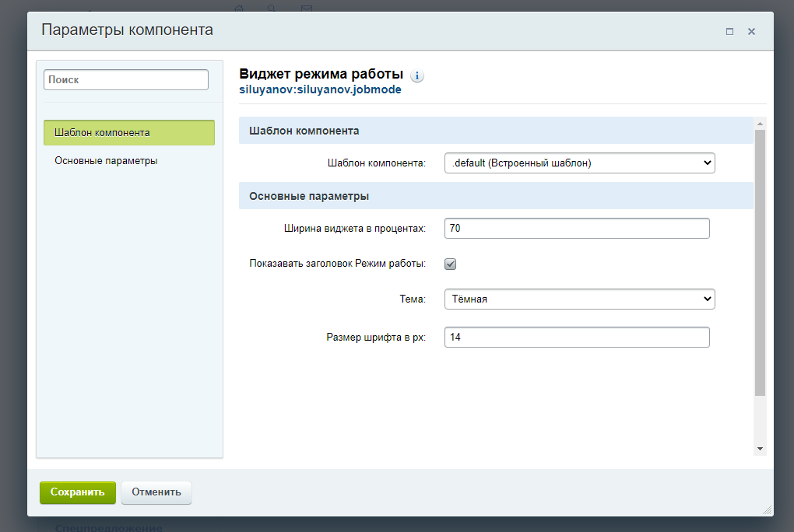Change theme by opening the Тёмная selector
Screen dimensions: 794x532
point(579,299)
